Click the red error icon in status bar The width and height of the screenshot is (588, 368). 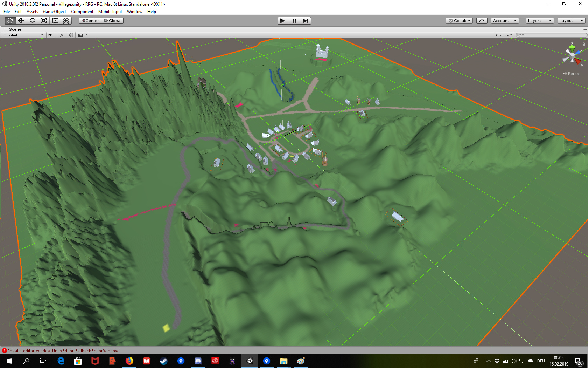[x=5, y=350]
